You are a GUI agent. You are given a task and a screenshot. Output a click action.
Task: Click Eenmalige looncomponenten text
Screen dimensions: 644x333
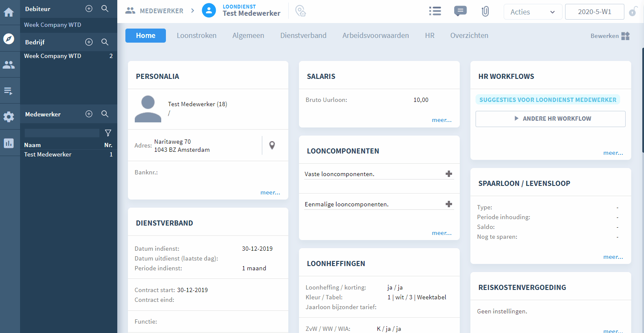click(x=347, y=204)
